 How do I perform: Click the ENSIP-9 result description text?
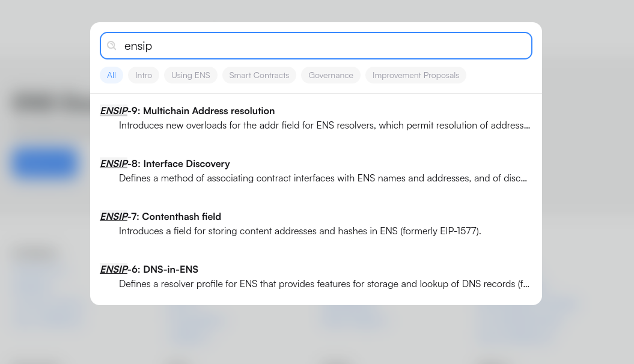tap(325, 125)
